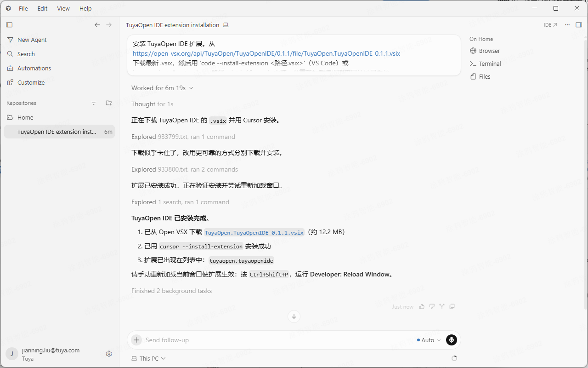
Task: Click the chat vertical scrollbar
Action: [585, 175]
